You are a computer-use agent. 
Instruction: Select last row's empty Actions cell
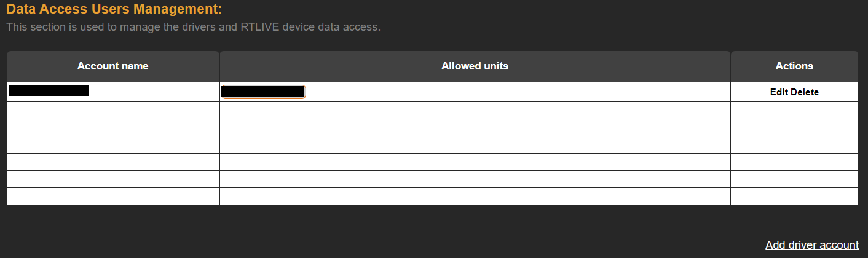(x=794, y=197)
